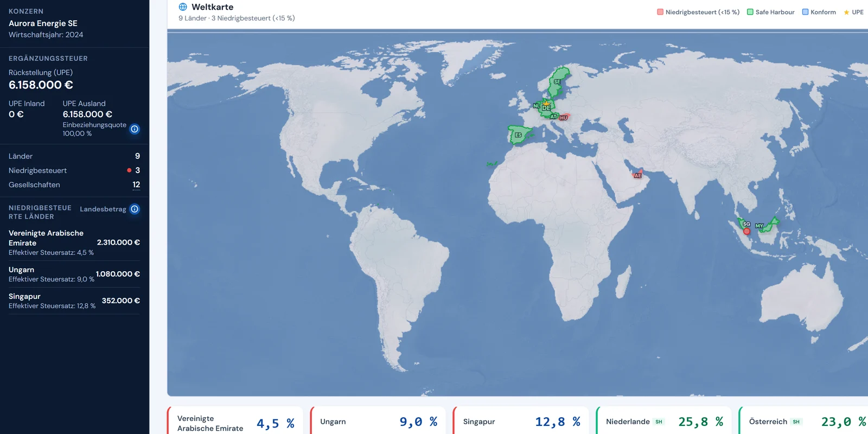Click the globe icon beside Weltkarte
The image size is (868, 434).
183,7
